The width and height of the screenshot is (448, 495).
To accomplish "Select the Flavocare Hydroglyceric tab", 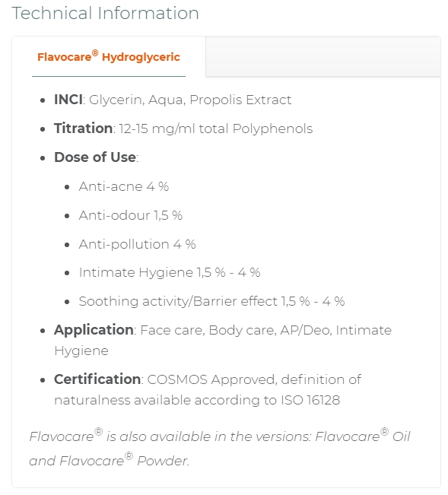I will point(109,57).
